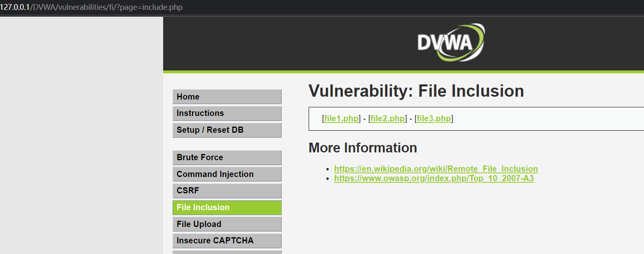Click the highlighted File Inclusion menu item

(227, 208)
